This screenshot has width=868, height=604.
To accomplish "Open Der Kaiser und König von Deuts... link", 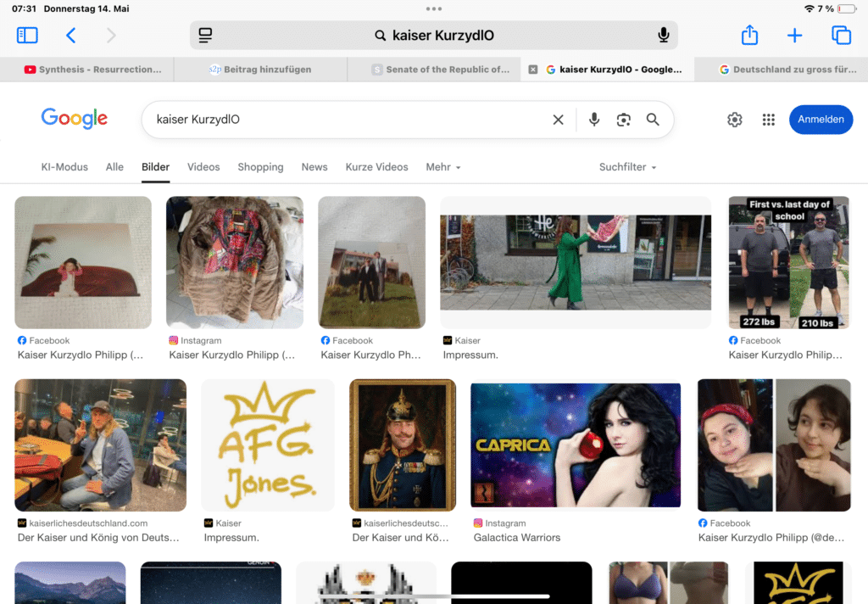I will (98, 538).
